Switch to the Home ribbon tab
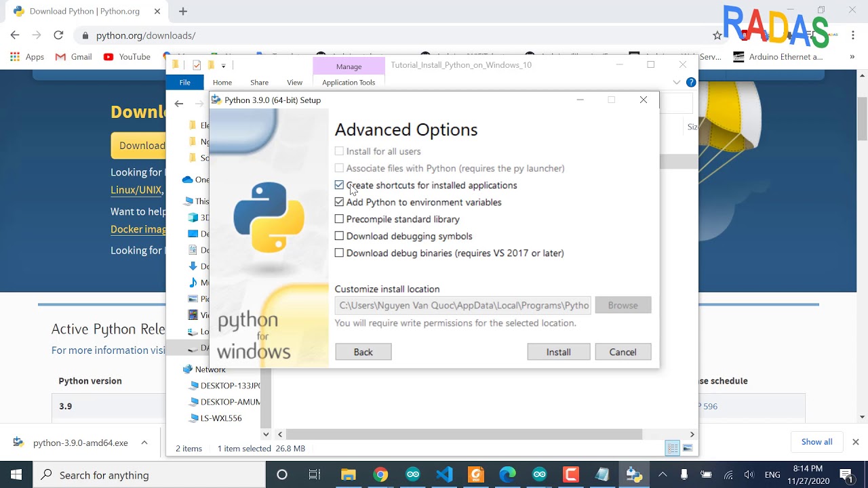 point(222,82)
